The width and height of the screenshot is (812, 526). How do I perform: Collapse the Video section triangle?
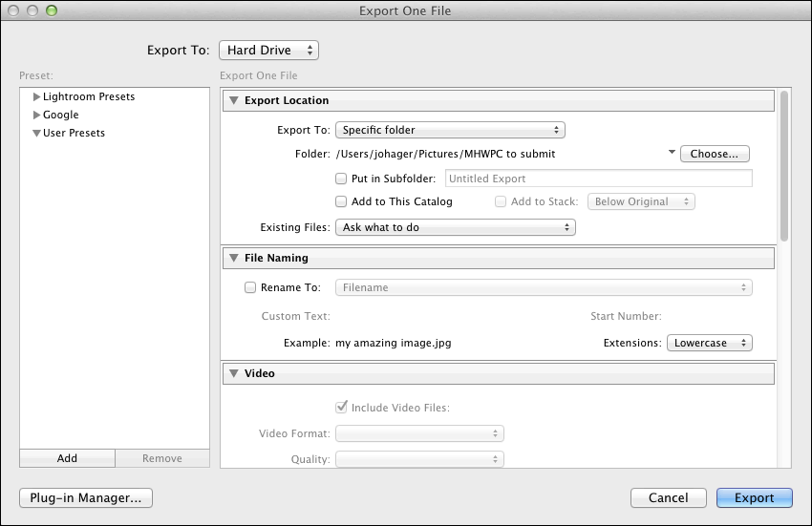tap(232, 373)
